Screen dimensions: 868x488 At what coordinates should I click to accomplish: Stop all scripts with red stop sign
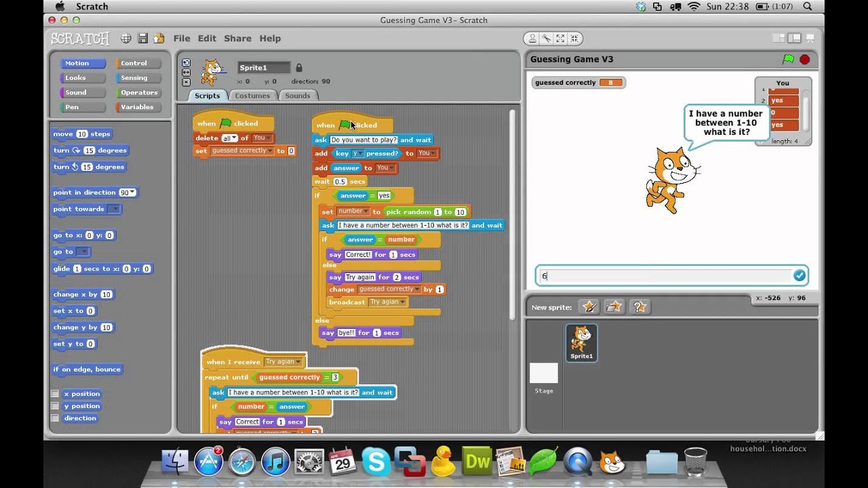(x=805, y=60)
